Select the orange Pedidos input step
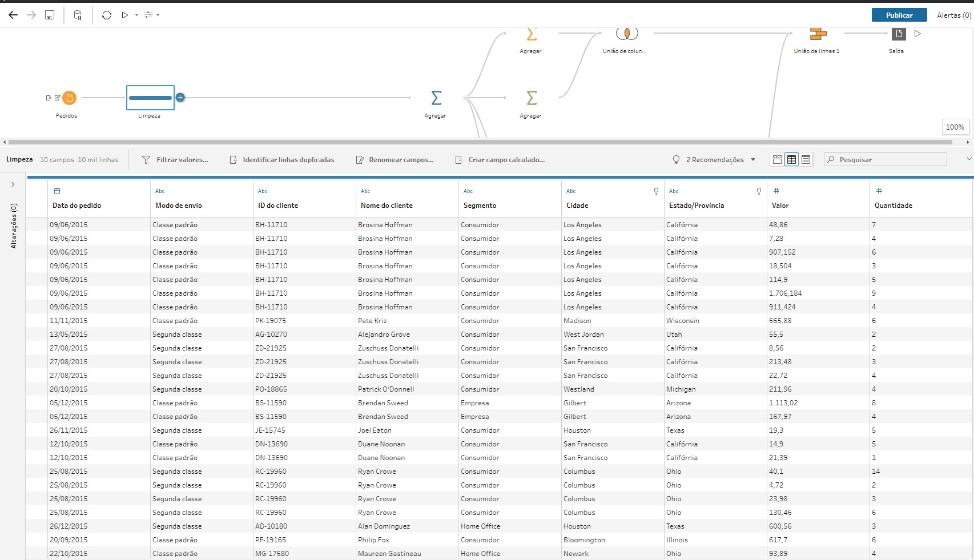The image size is (974, 560). point(69,98)
